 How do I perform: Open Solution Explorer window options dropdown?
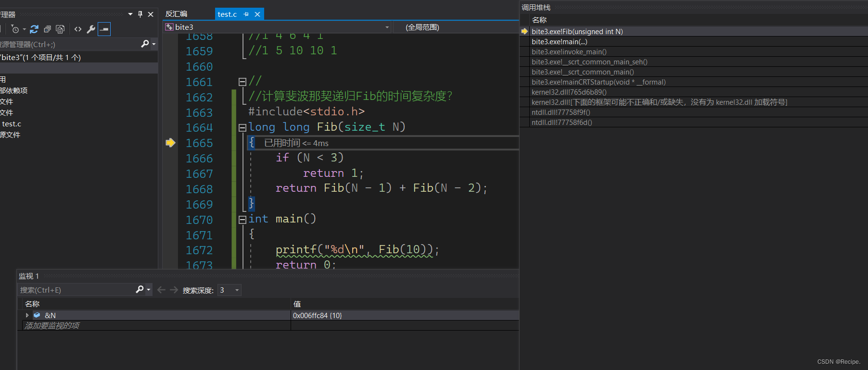(x=130, y=14)
